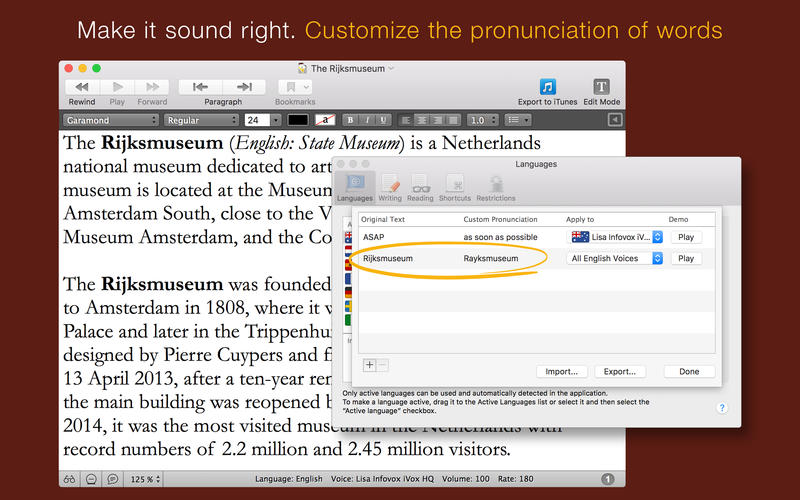Screen dimensions: 800x500
Task: Open Lisa Infovox voice dropdown for ASAP
Action: coord(615,237)
